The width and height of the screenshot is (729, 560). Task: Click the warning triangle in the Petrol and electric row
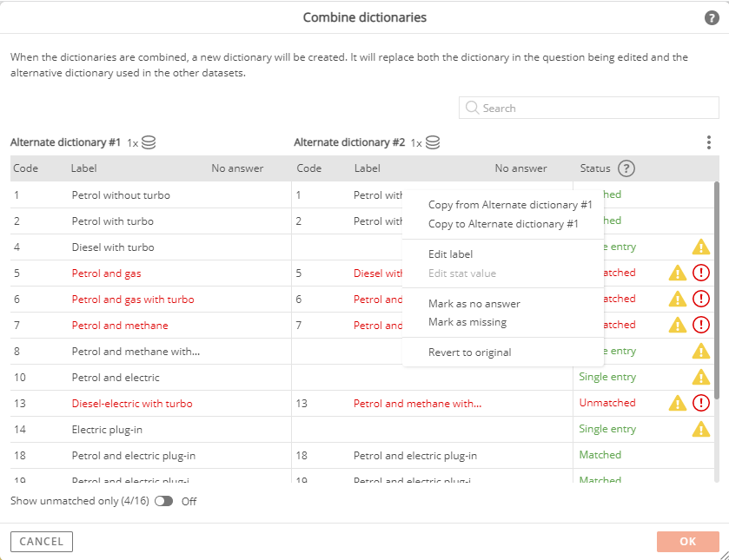click(700, 377)
